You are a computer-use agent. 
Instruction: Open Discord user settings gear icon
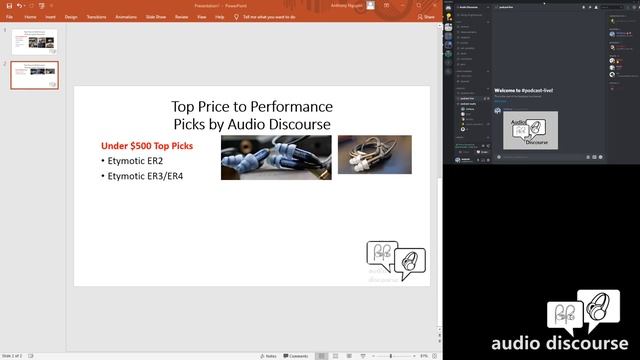488,160
